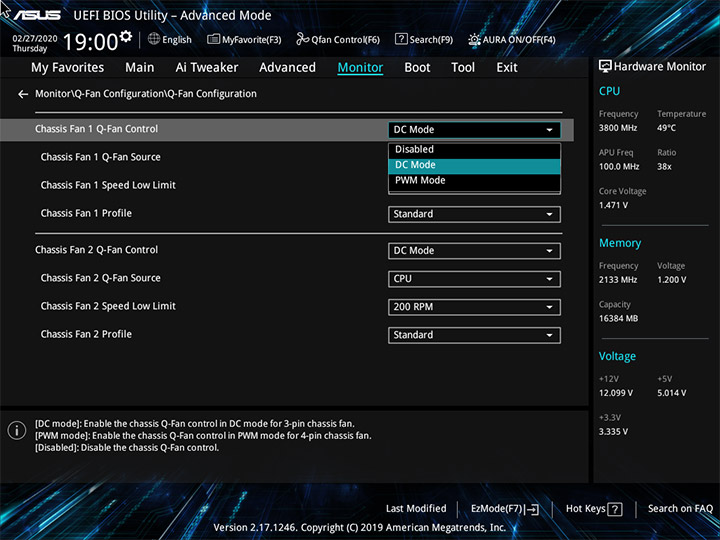The image size is (720, 540).
Task: Choose Disabled in fan control dropdown list
Action: 474,150
